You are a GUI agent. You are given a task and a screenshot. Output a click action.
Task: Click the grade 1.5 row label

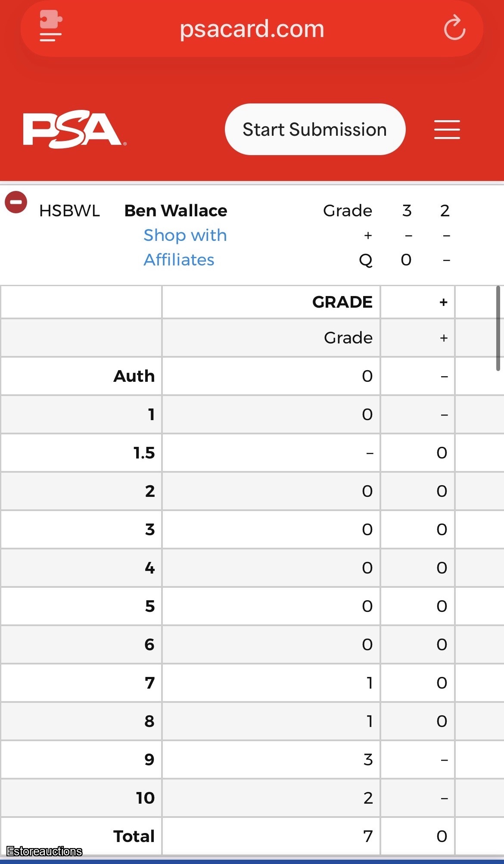(144, 453)
